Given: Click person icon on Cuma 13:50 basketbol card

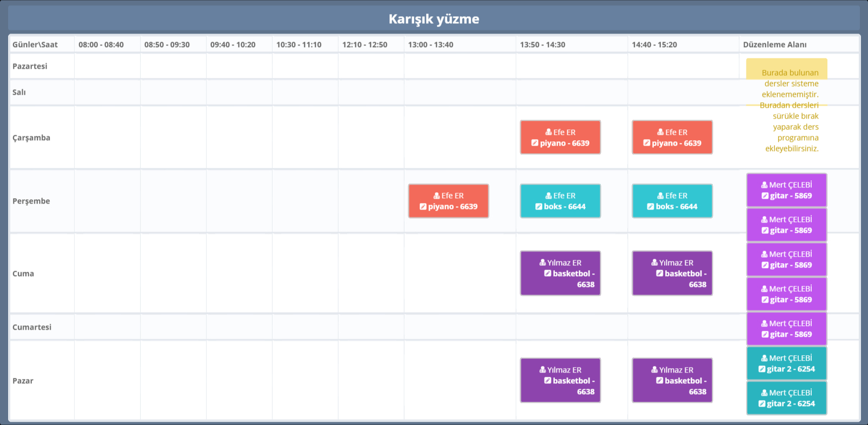Looking at the screenshot, I should point(542,263).
